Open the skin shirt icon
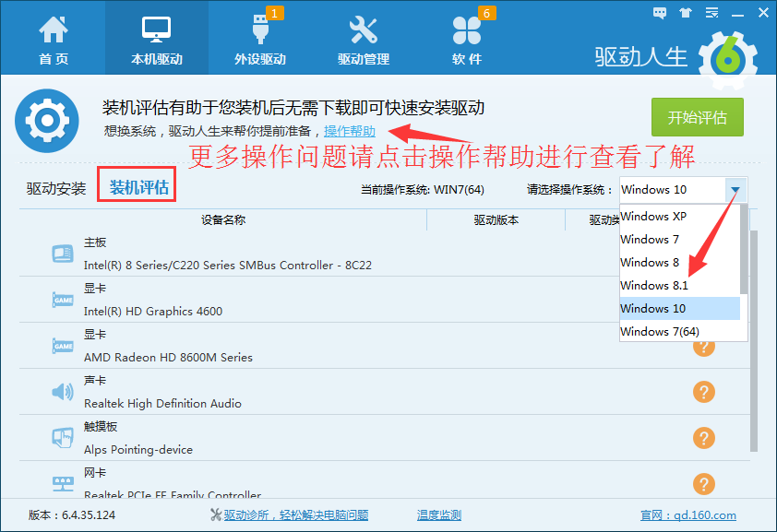Screen dimensions: 777x532 click(686, 13)
